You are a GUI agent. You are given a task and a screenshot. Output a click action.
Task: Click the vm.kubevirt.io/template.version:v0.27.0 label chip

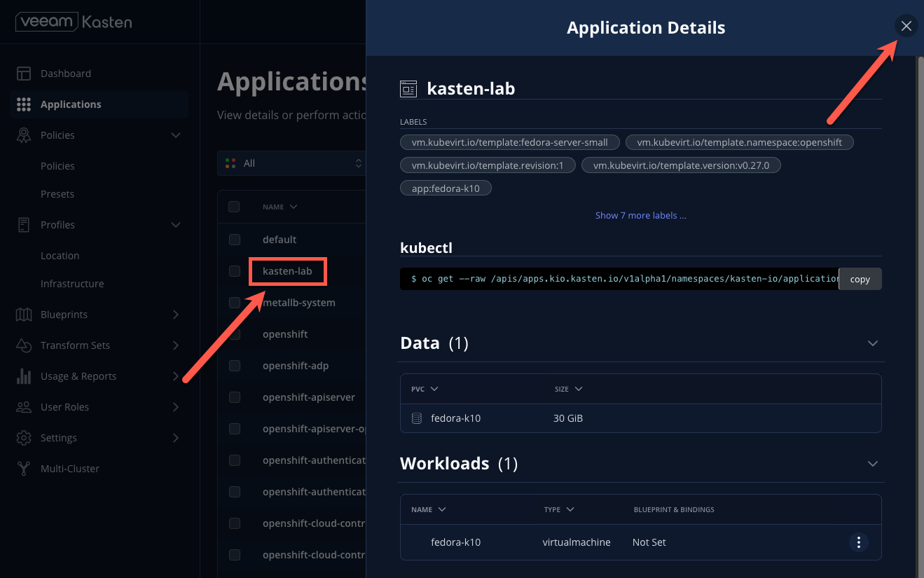681,165
